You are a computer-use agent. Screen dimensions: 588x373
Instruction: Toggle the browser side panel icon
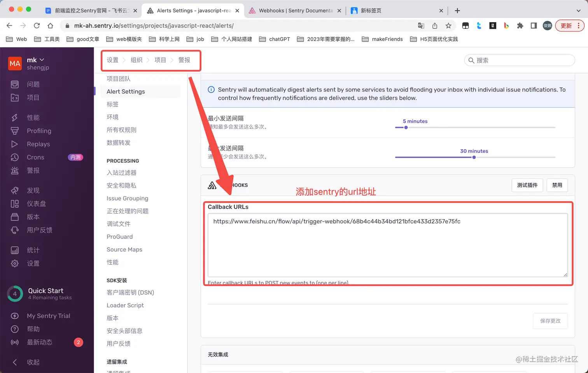click(x=534, y=26)
